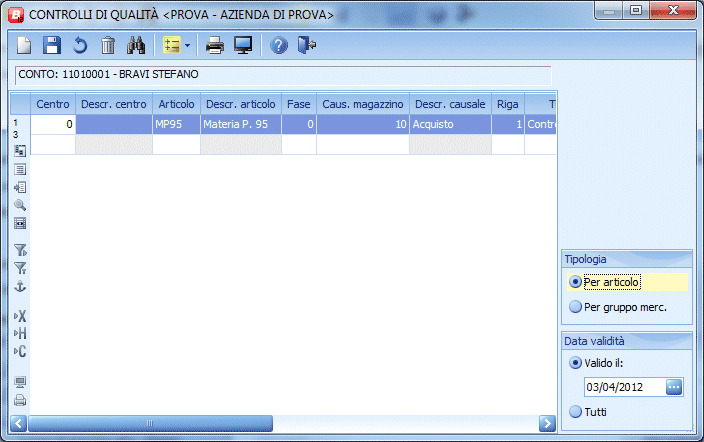Image resolution: width=704 pixels, height=442 pixels.
Task: Click the Riga column header
Action: pyautogui.click(x=508, y=104)
